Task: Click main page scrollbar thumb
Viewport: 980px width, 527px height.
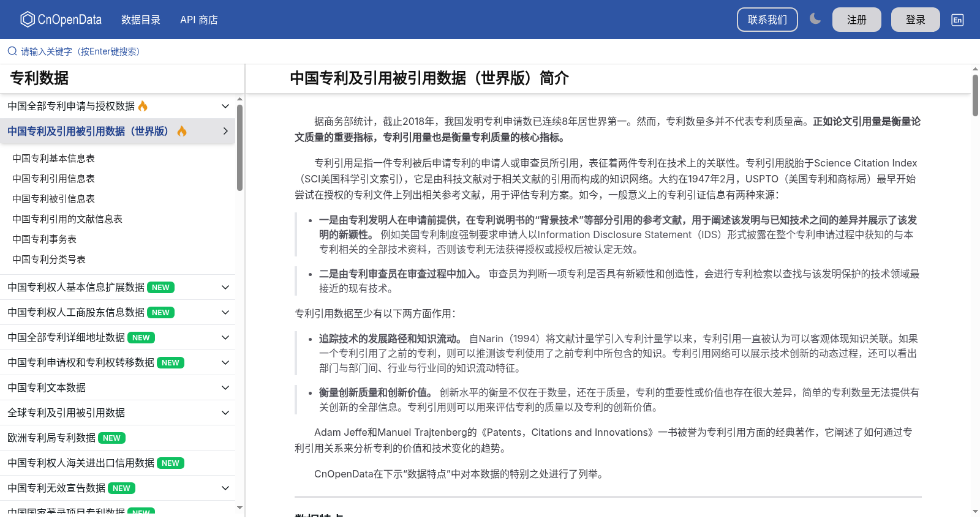Action: (x=975, y=95)
